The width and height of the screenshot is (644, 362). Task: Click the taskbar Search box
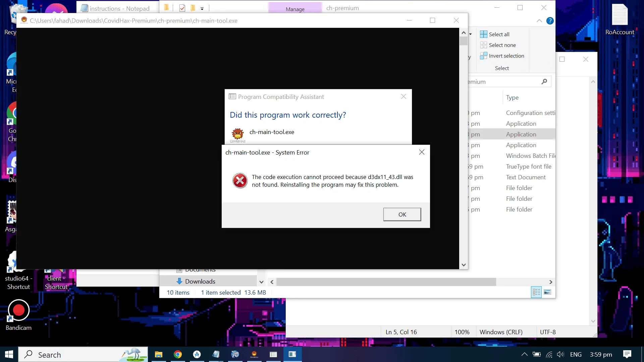(x=83, y=355)
